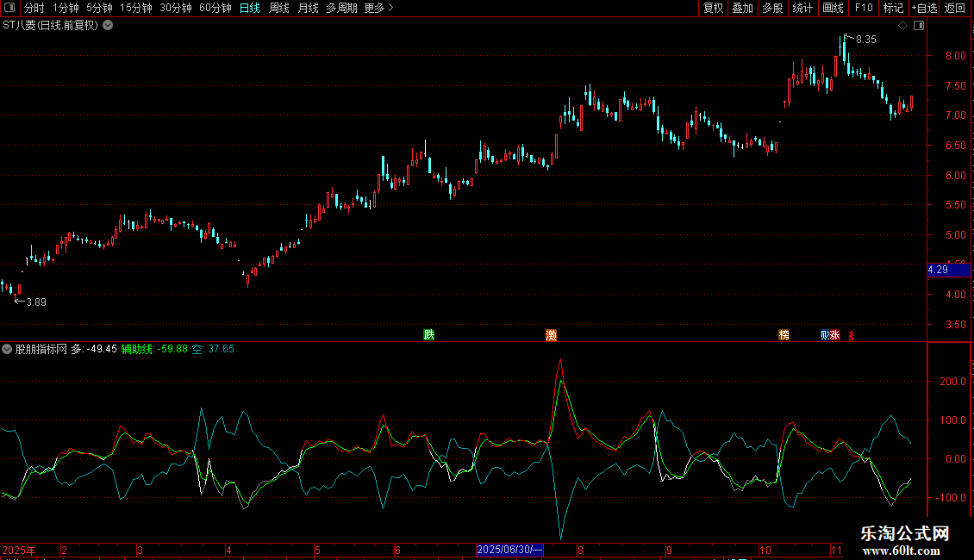Viewport: 974px width, 560px height.
Task: Expand the 更多 periods menu
Action: coord(378,8)
